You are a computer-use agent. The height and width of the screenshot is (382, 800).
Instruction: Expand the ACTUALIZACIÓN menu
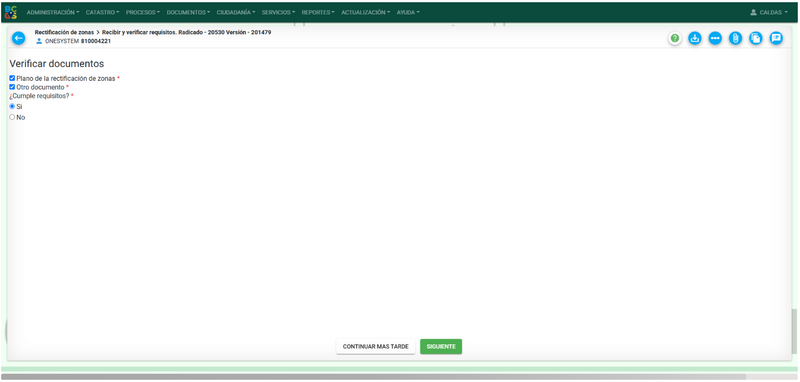366,12
